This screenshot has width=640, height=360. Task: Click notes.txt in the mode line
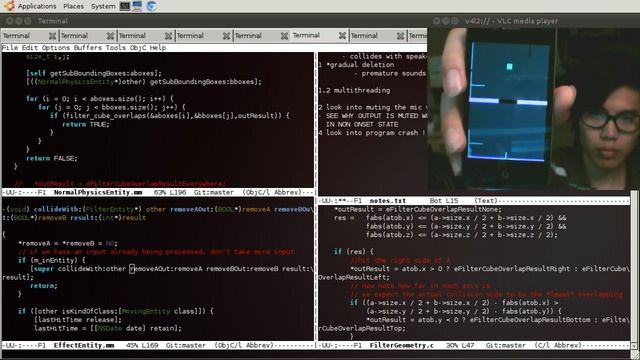(x=388, y=201)
